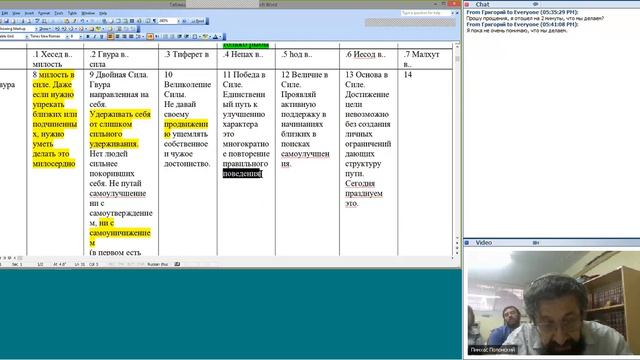
Task: Click the cell starting '9 Двойная Сила'
Action: click(x=121, y=162)
